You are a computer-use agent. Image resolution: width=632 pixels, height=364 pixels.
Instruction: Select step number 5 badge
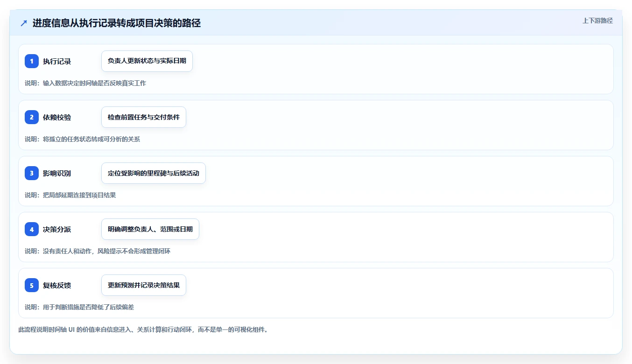(x=32, y=285)
